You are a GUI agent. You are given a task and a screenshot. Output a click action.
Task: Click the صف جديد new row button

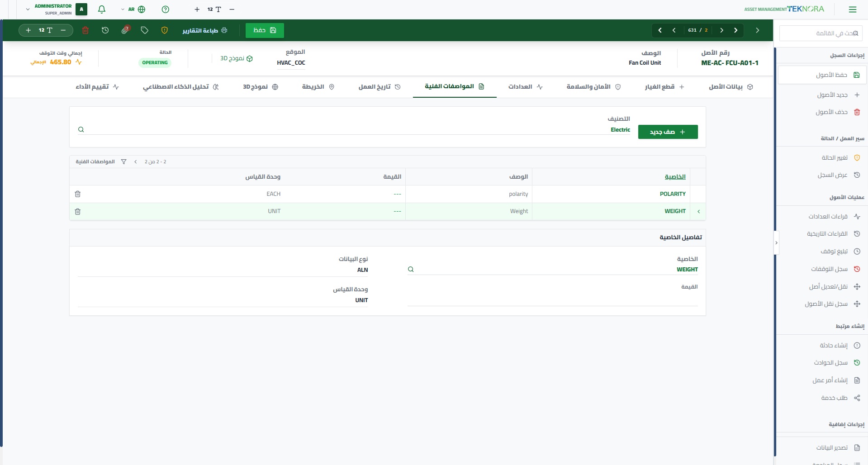(x=668, y=132)
